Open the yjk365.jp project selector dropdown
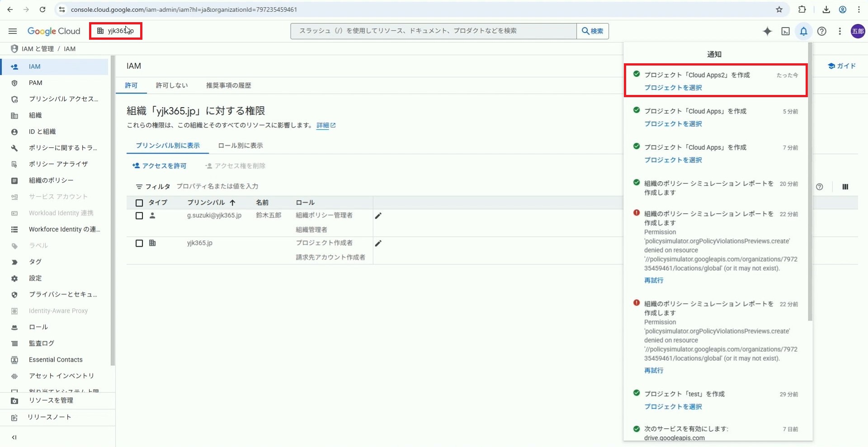868x447 pixels. [x=116, y=31]
